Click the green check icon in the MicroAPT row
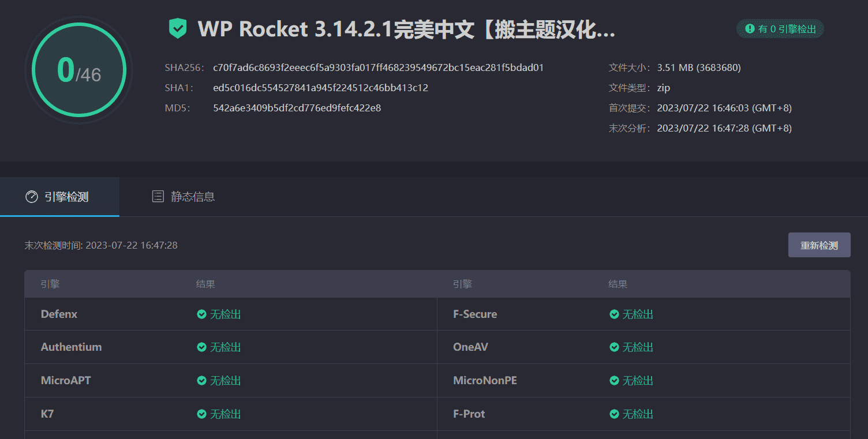 tap(201, 381)
